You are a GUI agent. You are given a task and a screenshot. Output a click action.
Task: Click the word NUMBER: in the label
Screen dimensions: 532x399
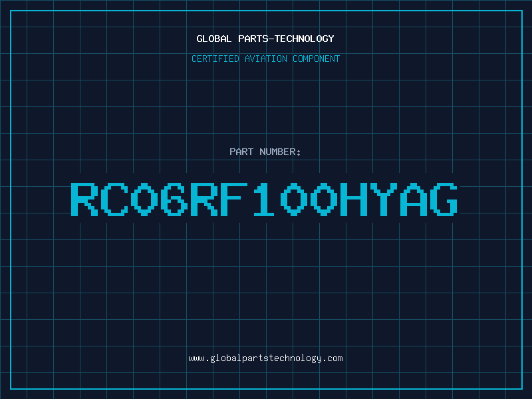coord(280,152)
